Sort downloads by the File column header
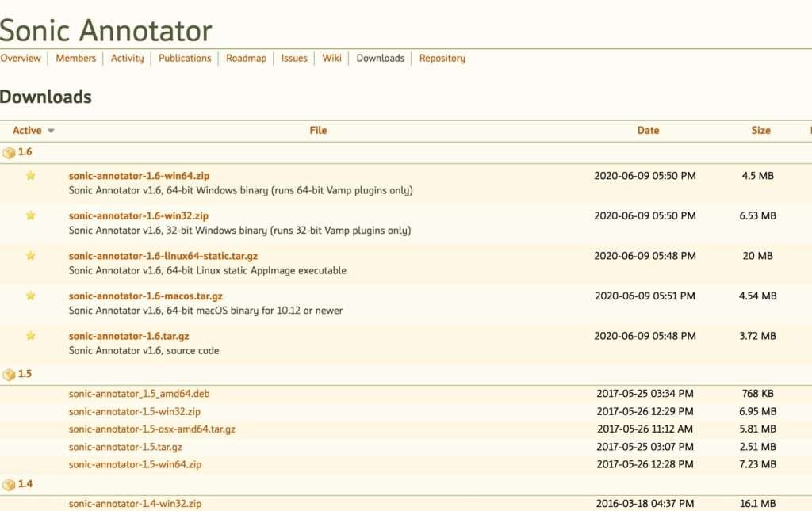 pyautogui.click(x=318, y=131)
